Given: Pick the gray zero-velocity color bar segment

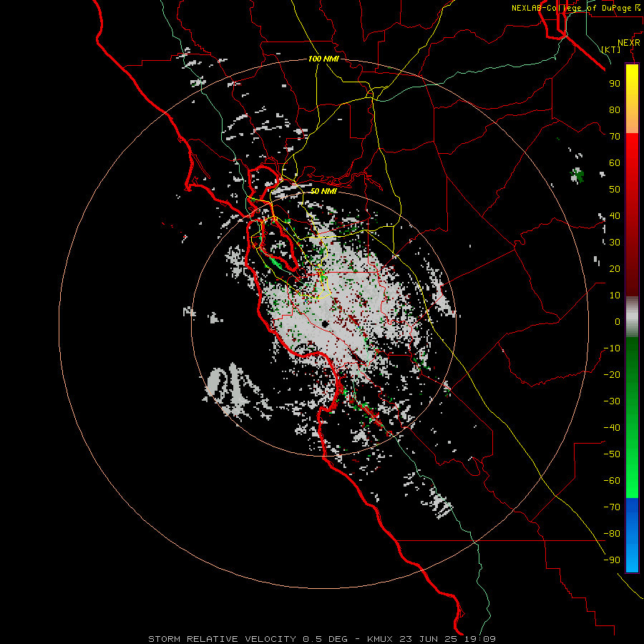Looking at the screenshot, I should click(632, 317).
